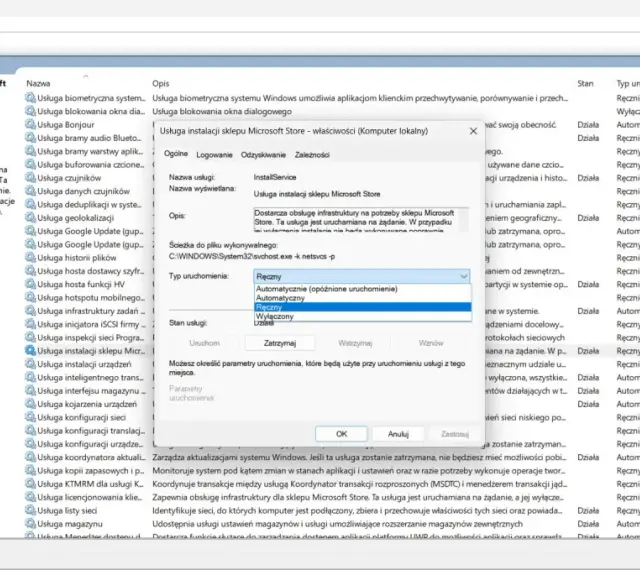
Task: Open the Zależności tab
Action: (x=312, y=155)
